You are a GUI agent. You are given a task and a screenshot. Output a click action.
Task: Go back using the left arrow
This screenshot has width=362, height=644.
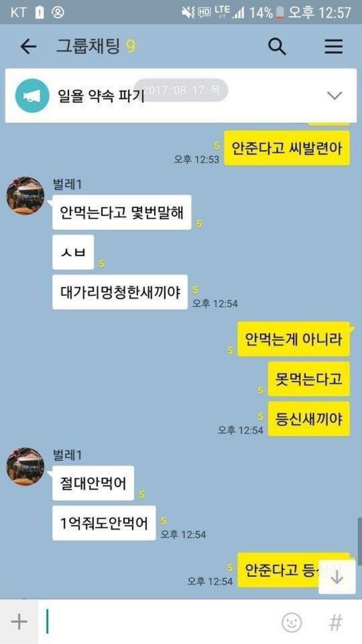click(x=28, y=47)
